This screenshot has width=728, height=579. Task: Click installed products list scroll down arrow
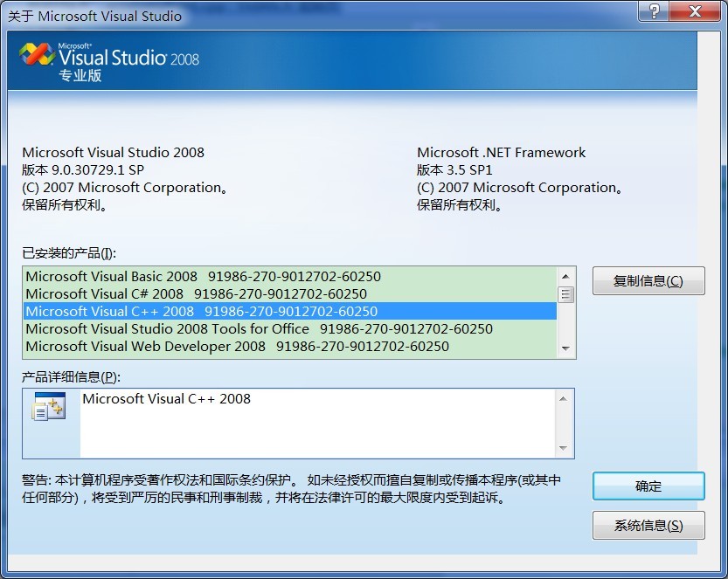565,348
